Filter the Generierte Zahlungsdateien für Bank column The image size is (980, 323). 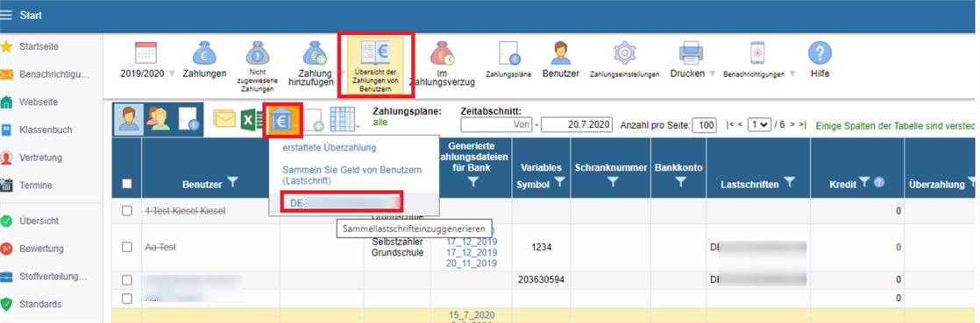pos(473,182)
